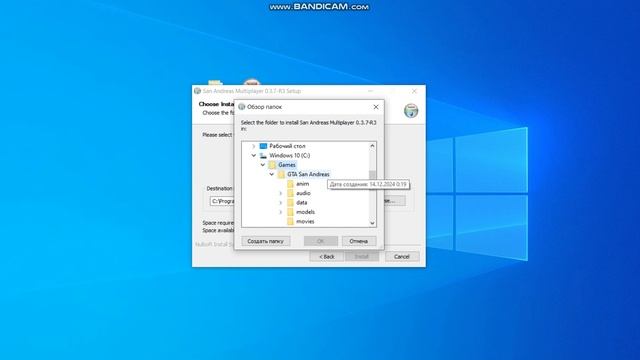The image size is (640, 360).
Task: Click the Games folder icon
Action: coord(272,165)
